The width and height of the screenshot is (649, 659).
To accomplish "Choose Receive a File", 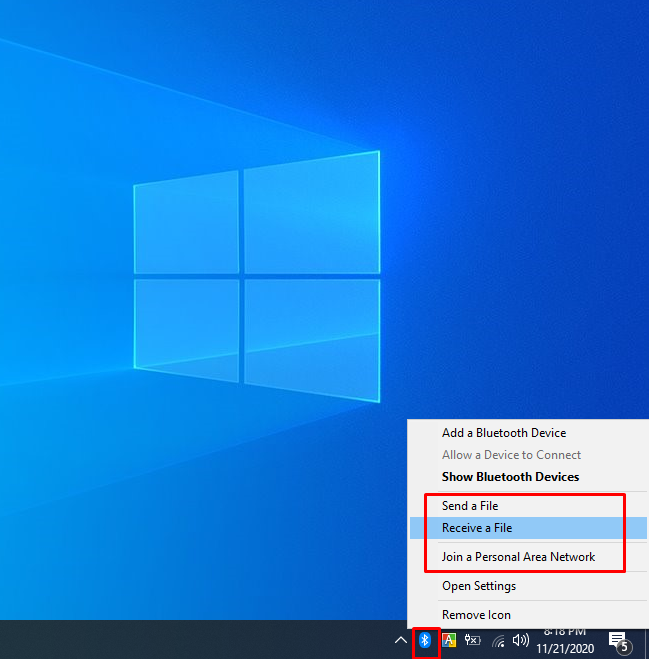I will pos(528,527).
